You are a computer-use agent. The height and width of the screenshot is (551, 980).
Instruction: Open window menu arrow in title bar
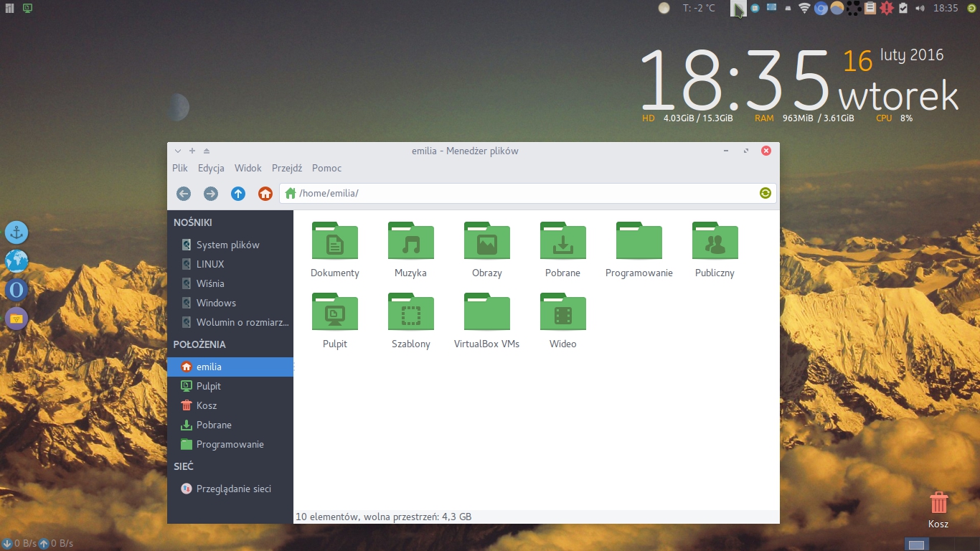coord(178,151)
